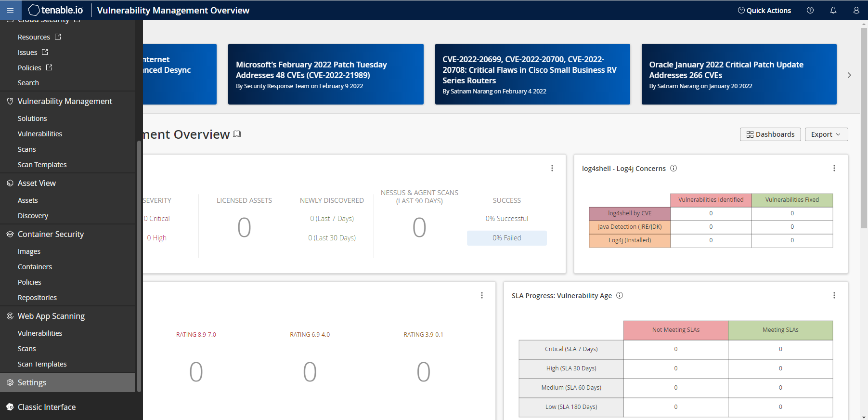The width and height of the screenshot is (868, 420).
Task: Click the tenable.io logo
Action: click(55, 10)
